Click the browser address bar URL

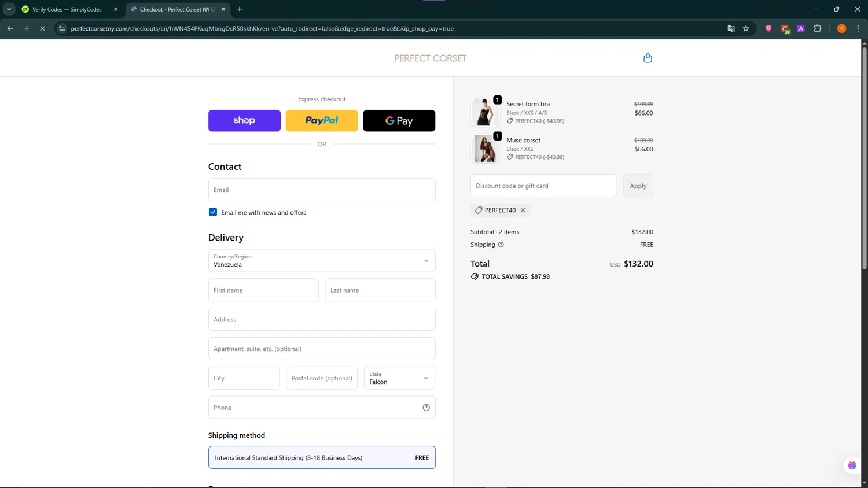pos(262,28)
